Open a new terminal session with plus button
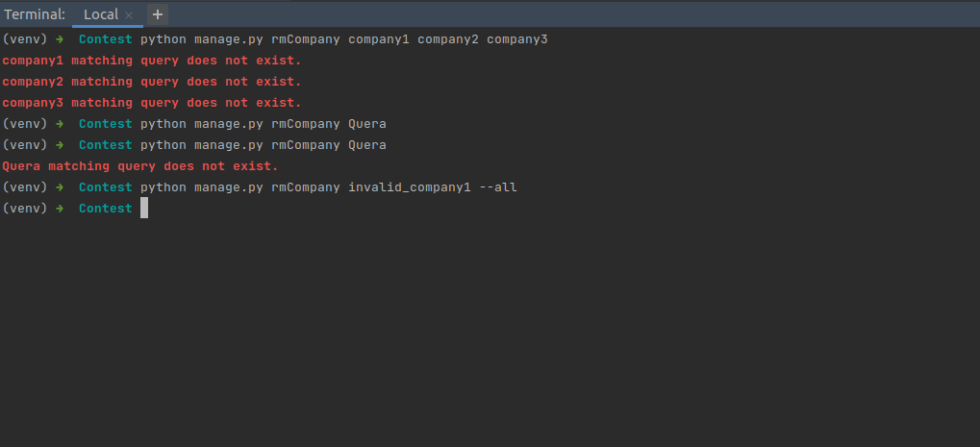Screen dimensions: 980x447 158,14
